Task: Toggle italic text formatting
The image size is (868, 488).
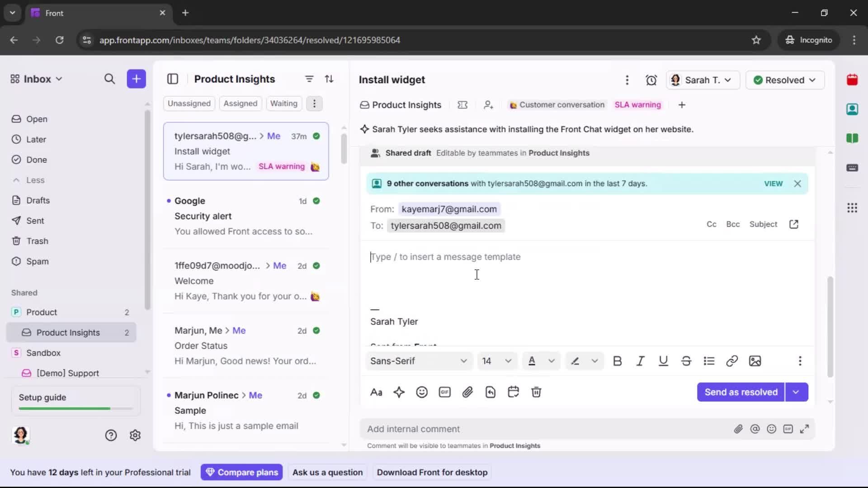Action: coord(640,361)
